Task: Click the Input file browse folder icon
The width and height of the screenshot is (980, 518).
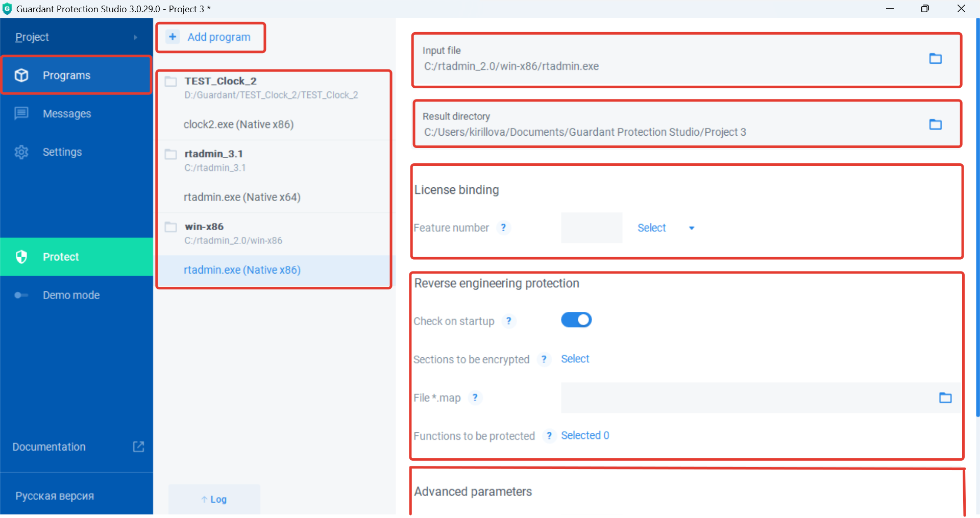Action: pyautogui.click(x=935, y=59)
